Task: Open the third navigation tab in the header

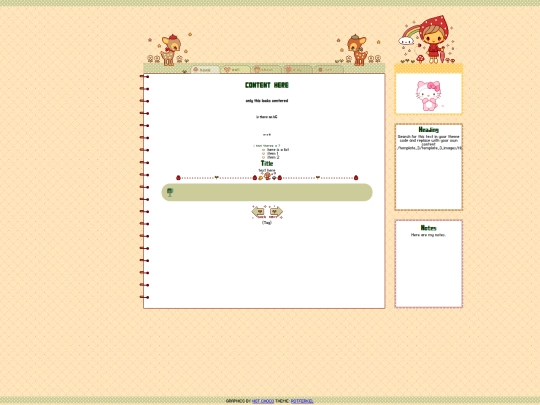Action: tap(267, 70)
